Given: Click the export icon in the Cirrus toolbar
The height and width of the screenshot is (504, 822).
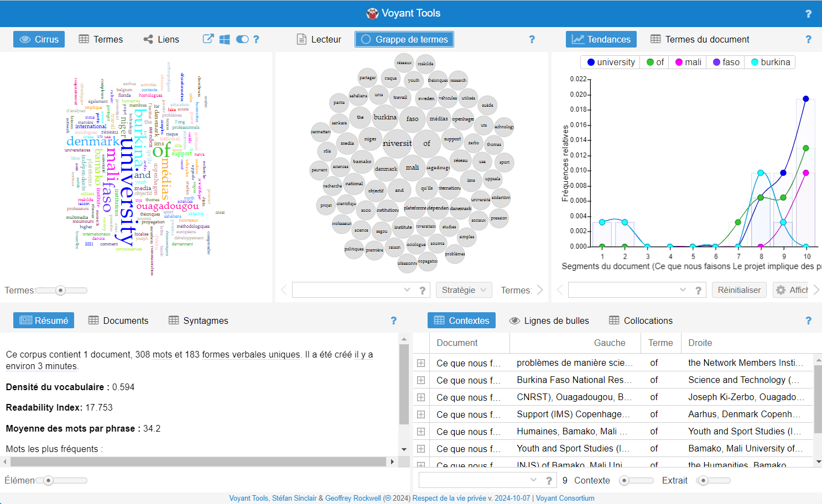Looking at the screenshot, I should 208,39.
